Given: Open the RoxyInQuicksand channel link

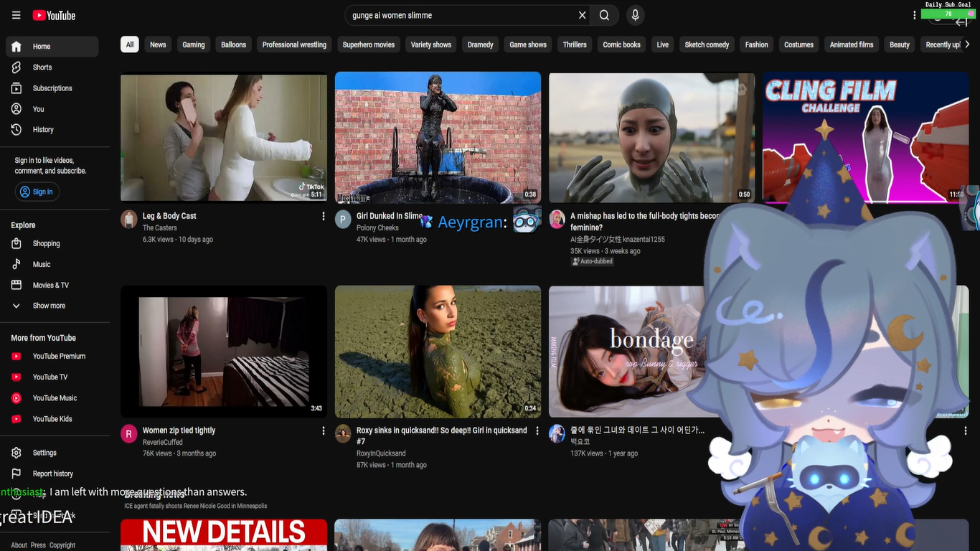Looking at the screenshot, I should 381,453.
